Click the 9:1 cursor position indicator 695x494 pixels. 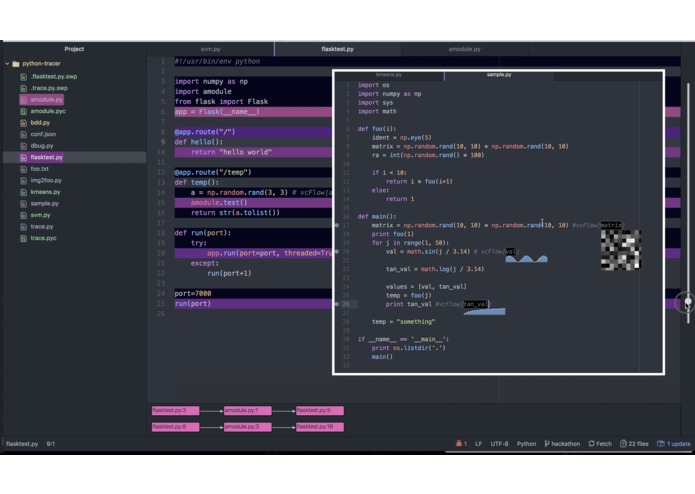tap(51, 443)
